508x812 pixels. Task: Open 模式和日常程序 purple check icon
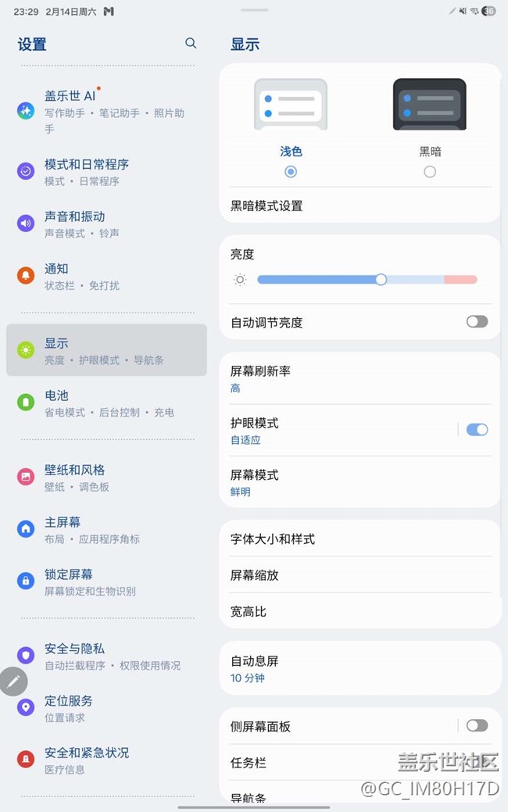pos(26,171)
